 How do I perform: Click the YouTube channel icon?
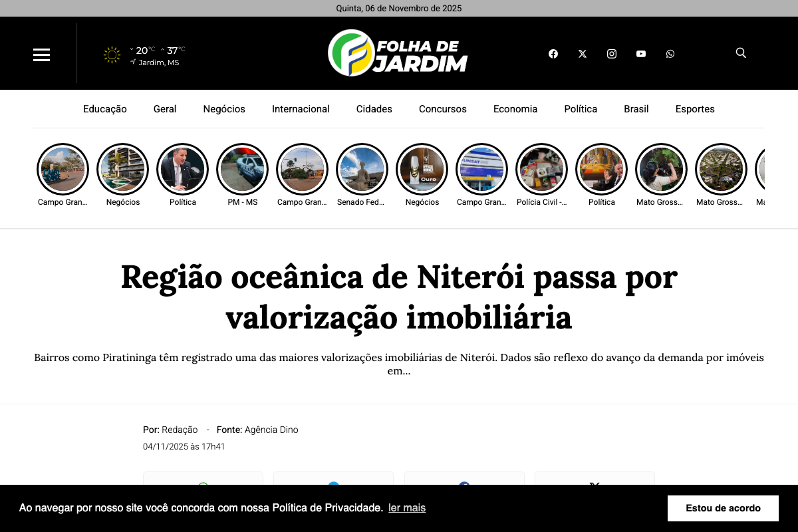(640, 54)
